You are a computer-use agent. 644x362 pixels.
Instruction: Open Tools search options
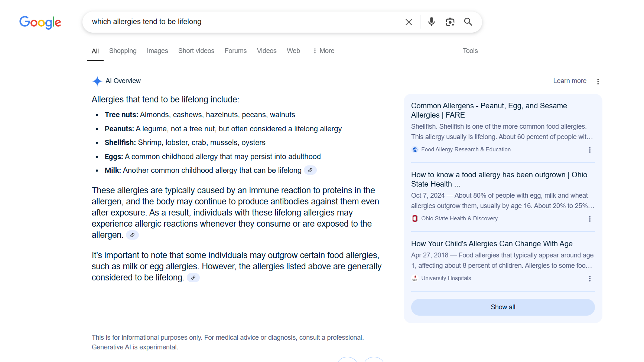coord(470,51)
